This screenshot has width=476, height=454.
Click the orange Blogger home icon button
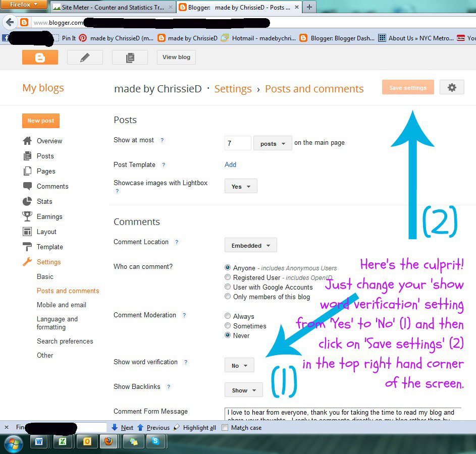pyautogui.click(x=40, y=58)
